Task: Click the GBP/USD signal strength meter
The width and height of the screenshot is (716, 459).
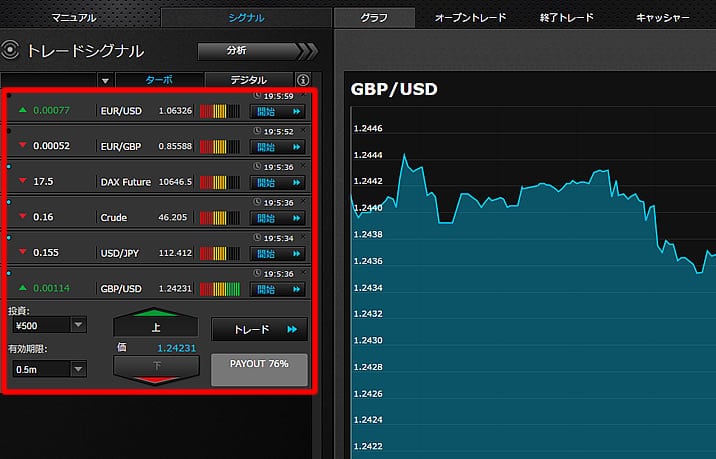Action: (x=220, y=289)
